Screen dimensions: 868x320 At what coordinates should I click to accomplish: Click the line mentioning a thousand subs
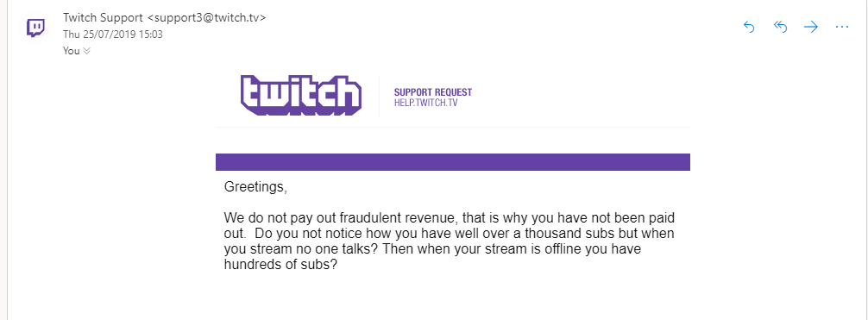[449, 233]
